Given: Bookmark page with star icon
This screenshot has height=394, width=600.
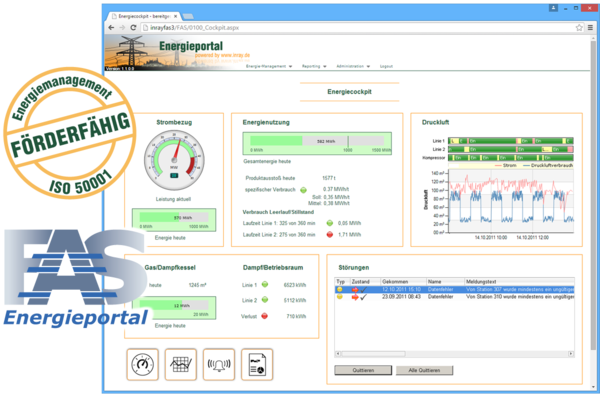Looking at the screenshot, I should click(x=579, y=28).
